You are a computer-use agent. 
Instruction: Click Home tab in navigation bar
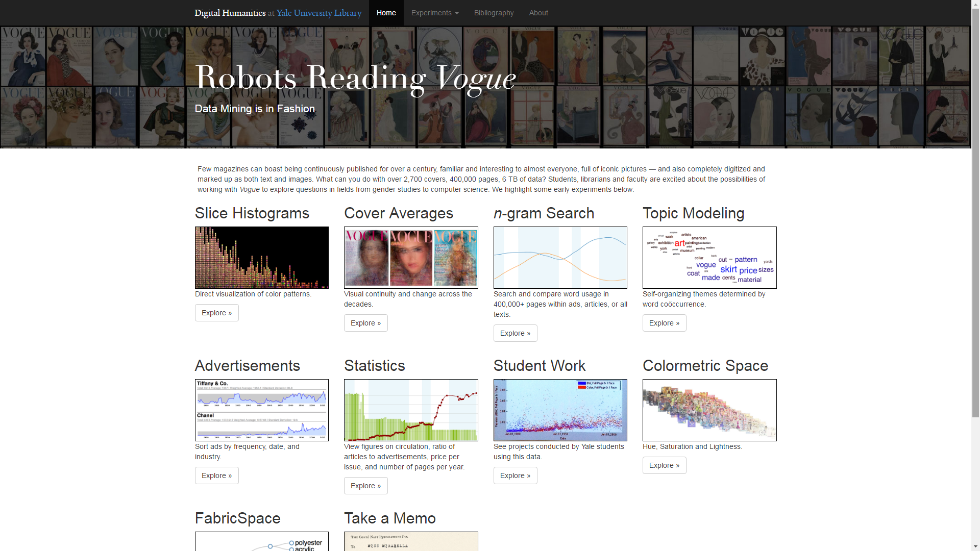pos(386,13)
